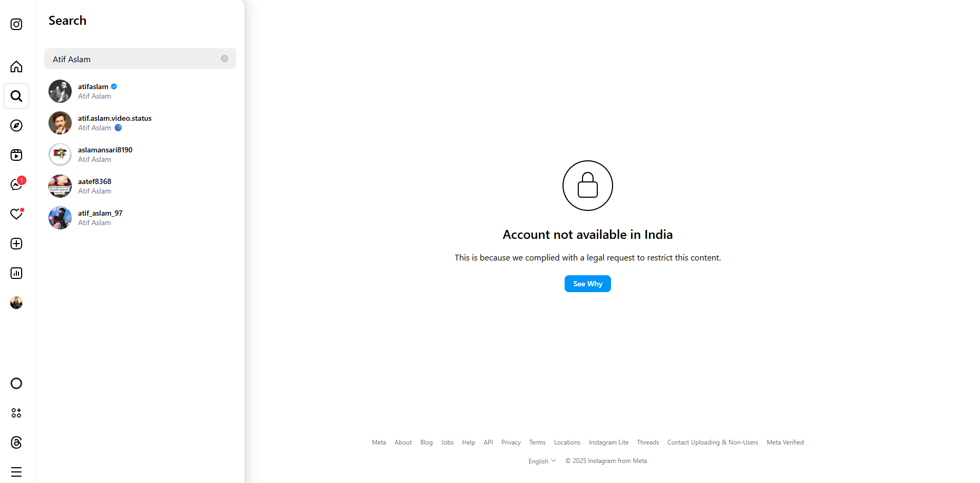Open the hamburger More menu

click(x=16, y=472)
